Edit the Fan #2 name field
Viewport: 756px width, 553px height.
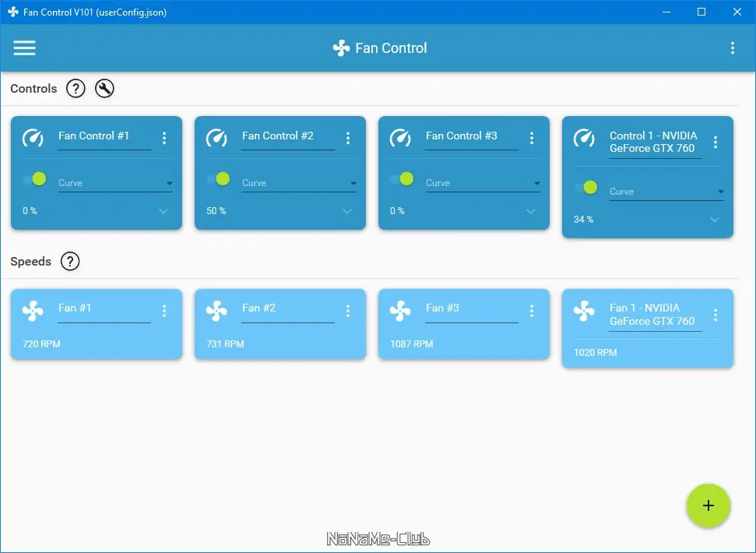(x=288, y=311)
